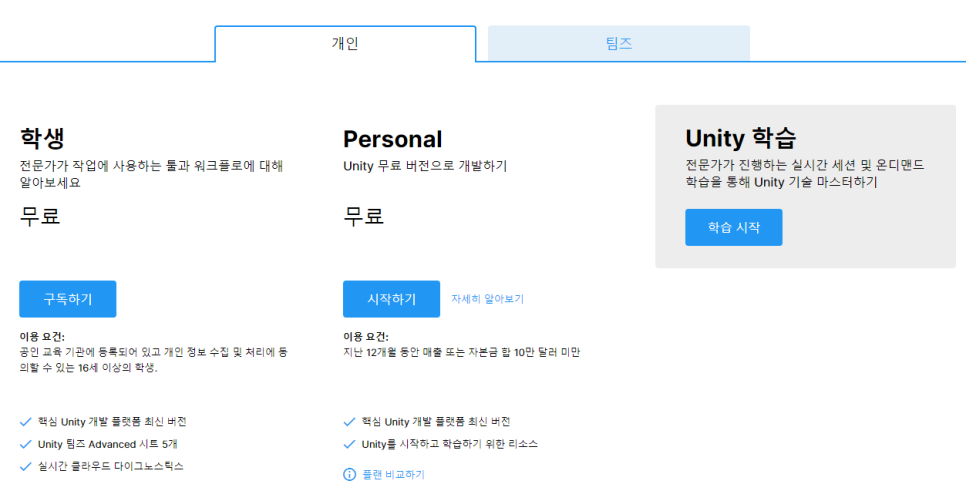
Task: Open the 자세히 알아보기 link
Action: tap(487, 299)
